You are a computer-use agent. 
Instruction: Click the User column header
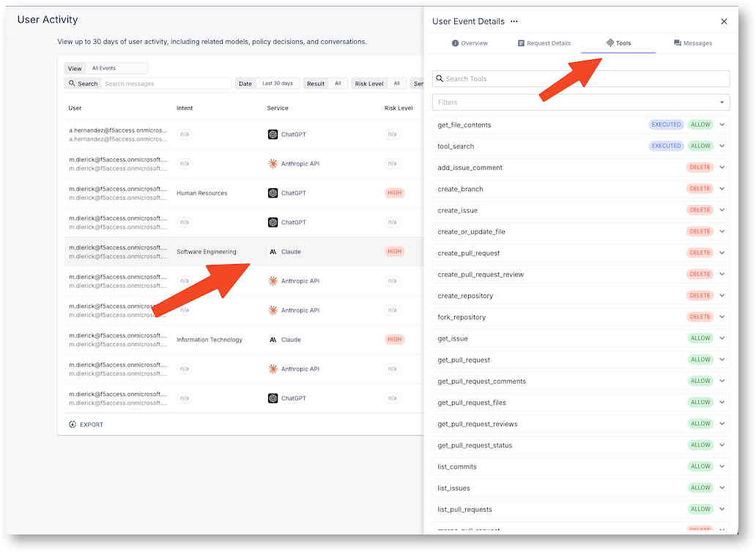pos(75,108)
